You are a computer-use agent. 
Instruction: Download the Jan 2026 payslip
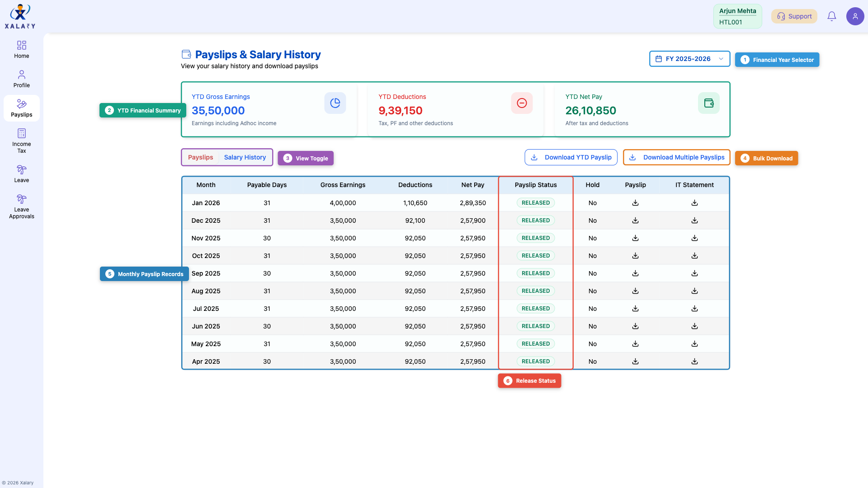click(x=635, y=202)
